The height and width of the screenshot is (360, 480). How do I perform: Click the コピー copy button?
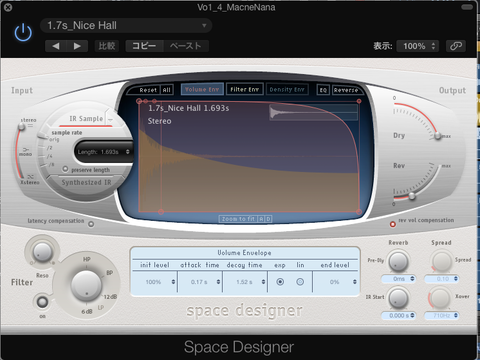[144, 46]
